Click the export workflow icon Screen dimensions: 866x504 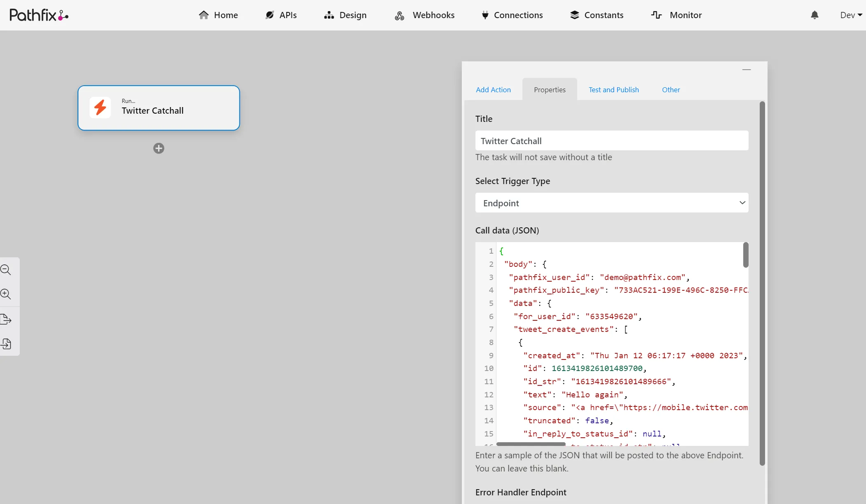coord(6,319)
